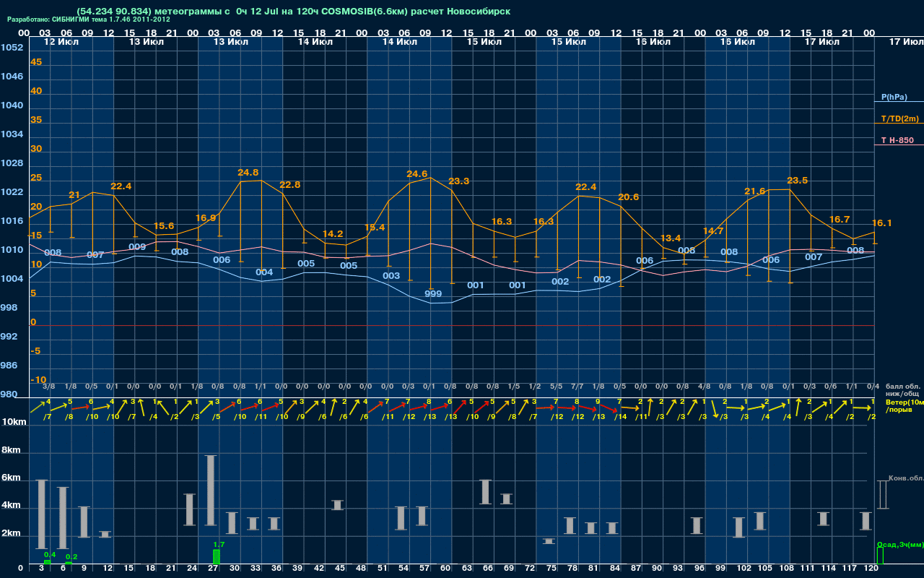924x578 pixels.
Task: Click the 21.6 temperature label
Action: [x=755, y=191]
